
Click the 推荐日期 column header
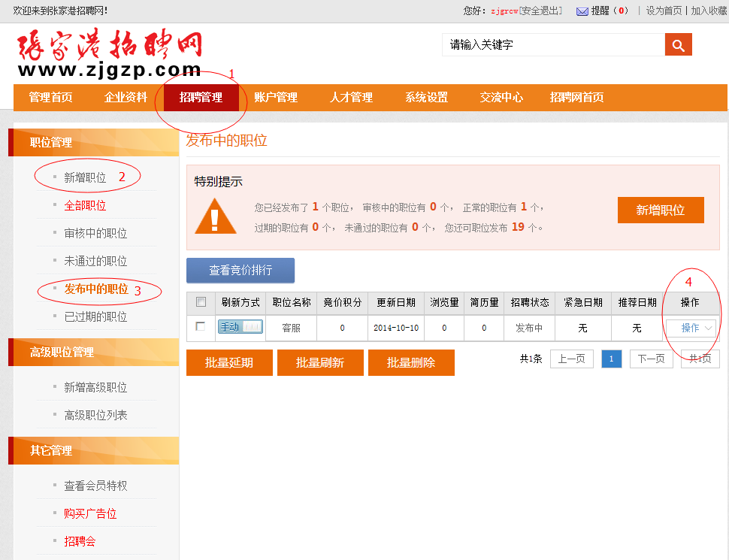637,303
